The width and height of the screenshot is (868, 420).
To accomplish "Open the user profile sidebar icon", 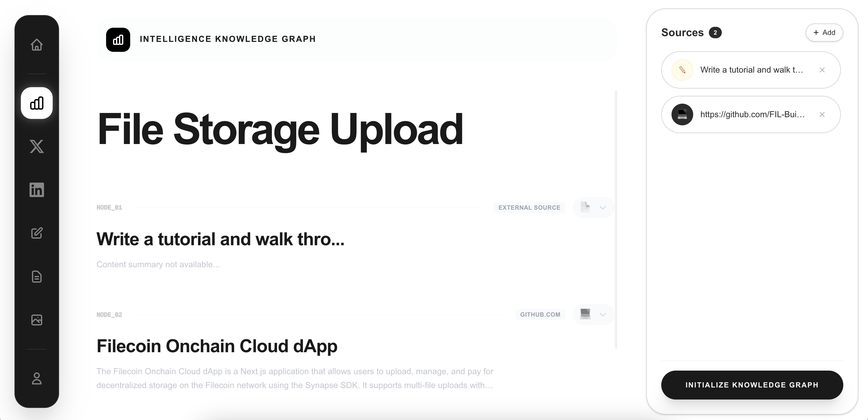I will click(37, 378).
